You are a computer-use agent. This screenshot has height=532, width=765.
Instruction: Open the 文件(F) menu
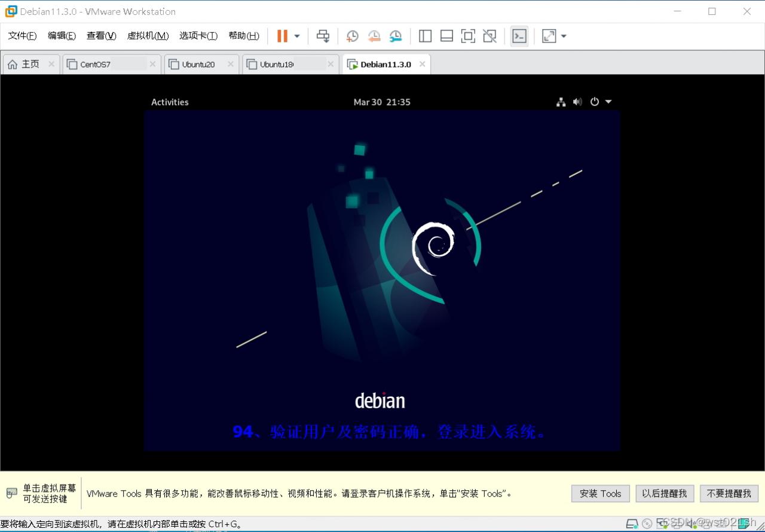22,36
